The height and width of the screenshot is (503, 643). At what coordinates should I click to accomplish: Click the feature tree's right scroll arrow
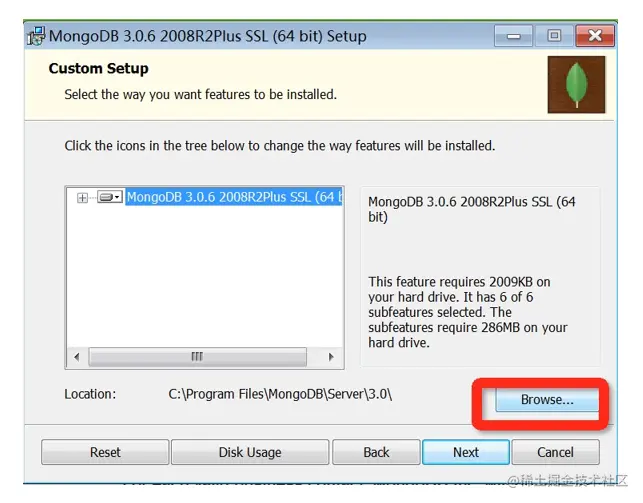(331, 357)
